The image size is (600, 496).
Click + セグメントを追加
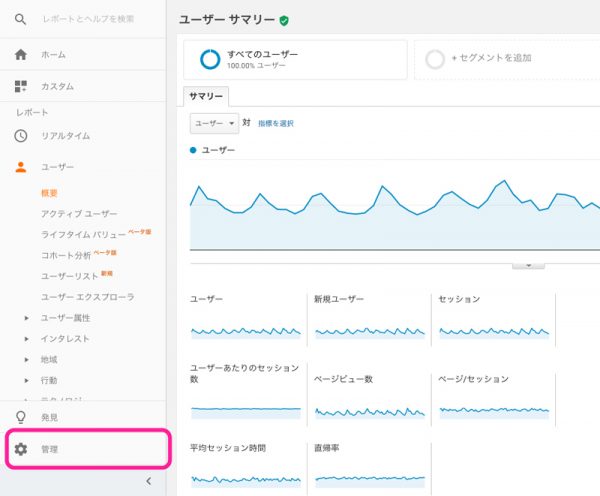pos(492,58)
